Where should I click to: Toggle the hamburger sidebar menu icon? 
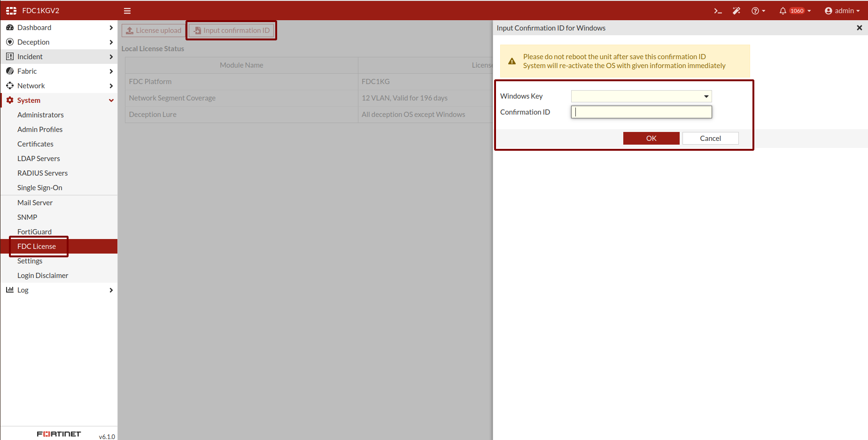click(x=127, y=11)
